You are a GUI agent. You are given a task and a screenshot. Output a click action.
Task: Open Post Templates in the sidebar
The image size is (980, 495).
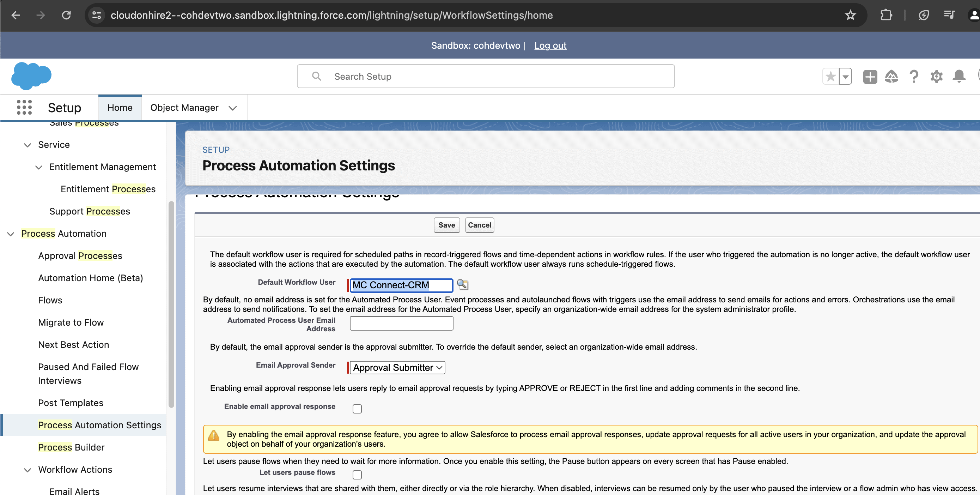(x=71, y=403)
